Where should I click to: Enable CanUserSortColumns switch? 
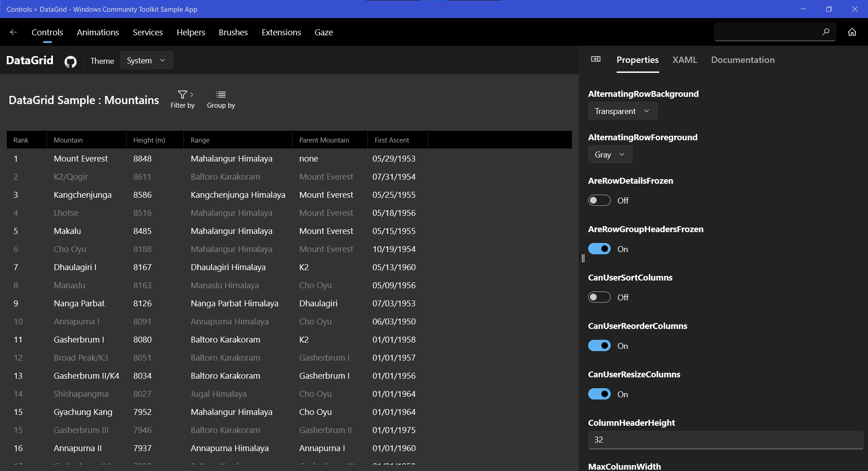(599, 297)
